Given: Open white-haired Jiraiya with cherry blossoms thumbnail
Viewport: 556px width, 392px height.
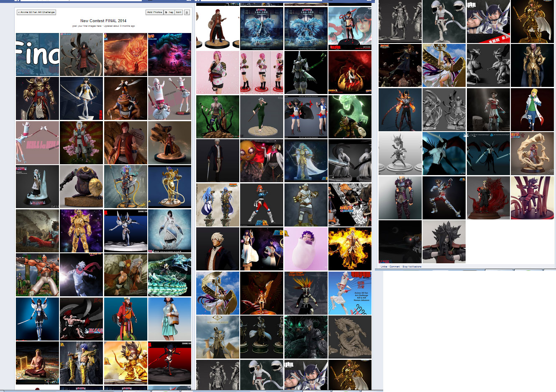Looking at the screenshot, I should tap(81, 143).
